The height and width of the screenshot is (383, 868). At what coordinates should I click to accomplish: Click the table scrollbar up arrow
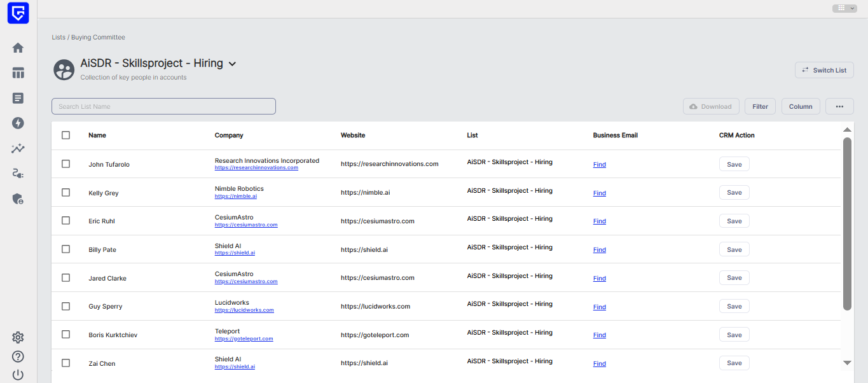847,130
